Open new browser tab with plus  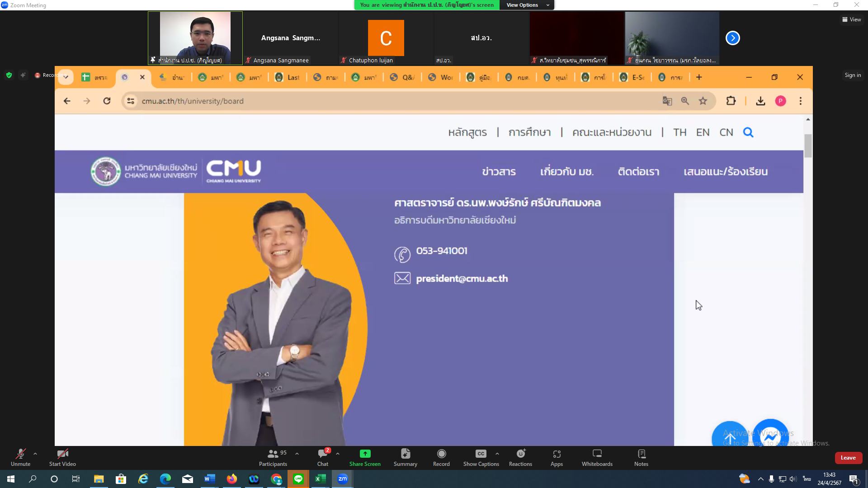coord(699,77)
